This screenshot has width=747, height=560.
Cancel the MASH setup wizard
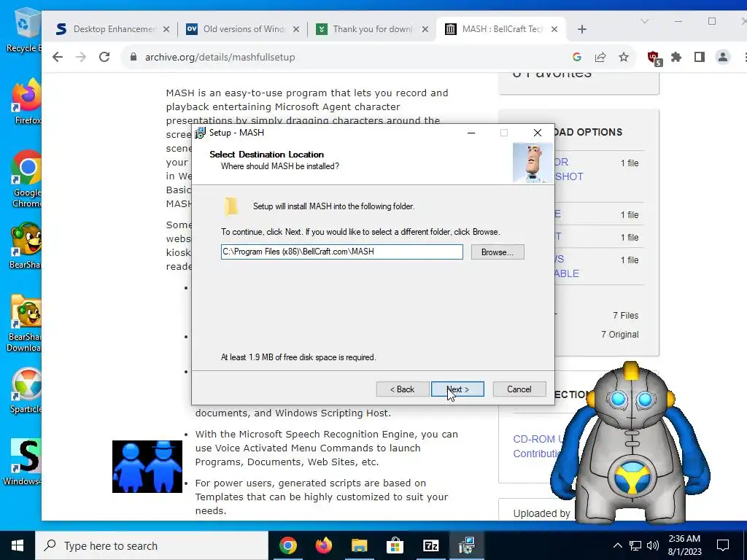coord(519,389)
